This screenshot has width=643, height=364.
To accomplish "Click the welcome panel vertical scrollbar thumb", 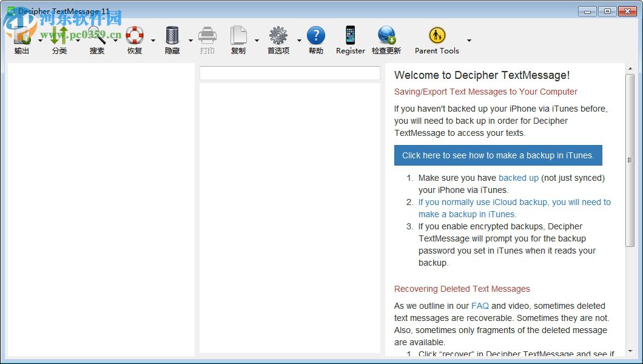I will [630, 160].
